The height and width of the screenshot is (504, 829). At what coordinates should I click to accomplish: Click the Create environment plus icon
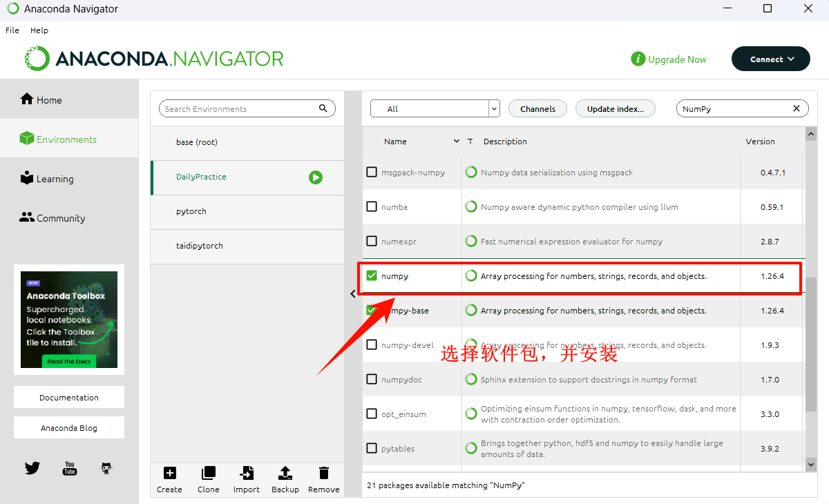coord(169,473)
